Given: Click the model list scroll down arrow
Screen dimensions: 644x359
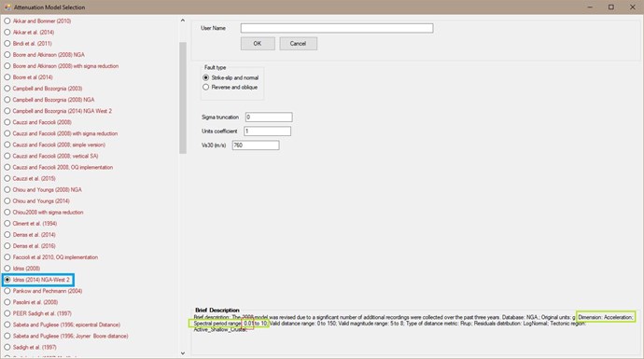Looking at the screenshot, I should [183, 353].
